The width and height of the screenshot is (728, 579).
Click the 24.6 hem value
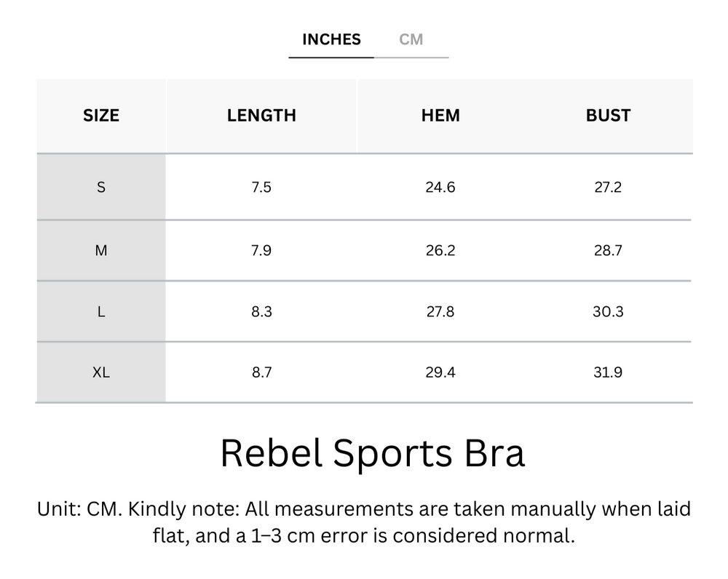(440, 187)
